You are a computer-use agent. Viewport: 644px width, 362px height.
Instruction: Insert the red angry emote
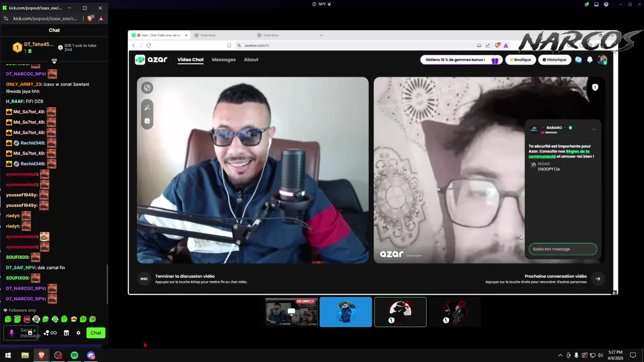tap(27, 319)
